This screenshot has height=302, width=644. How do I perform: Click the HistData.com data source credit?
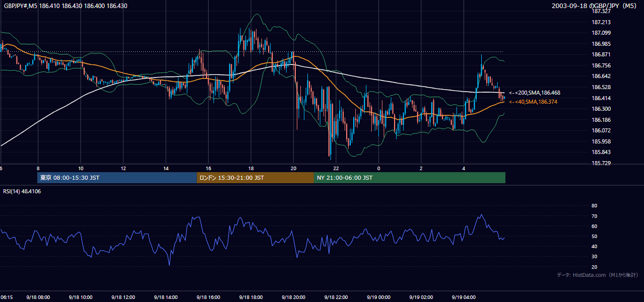pos(598,275)
